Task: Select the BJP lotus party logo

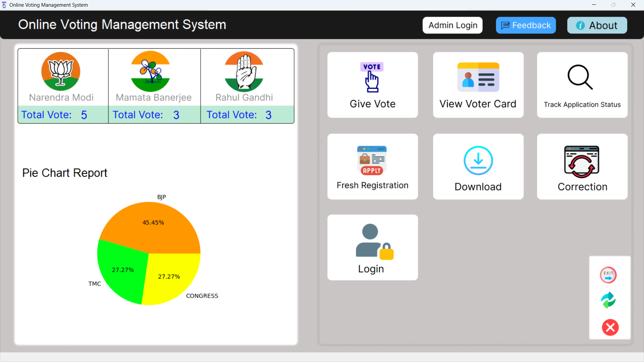Action: (61, 71)
